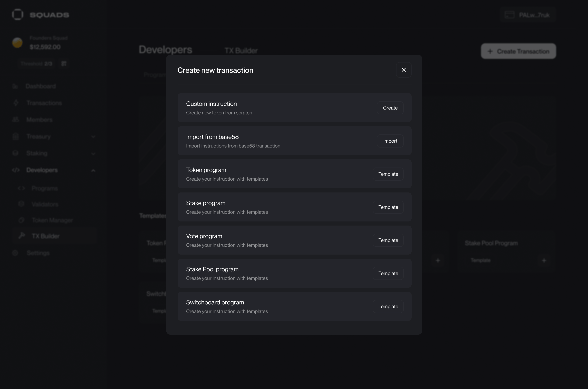Open Template for Vote program
This screenshot has height=389, width=588.
tap(388, 240)
